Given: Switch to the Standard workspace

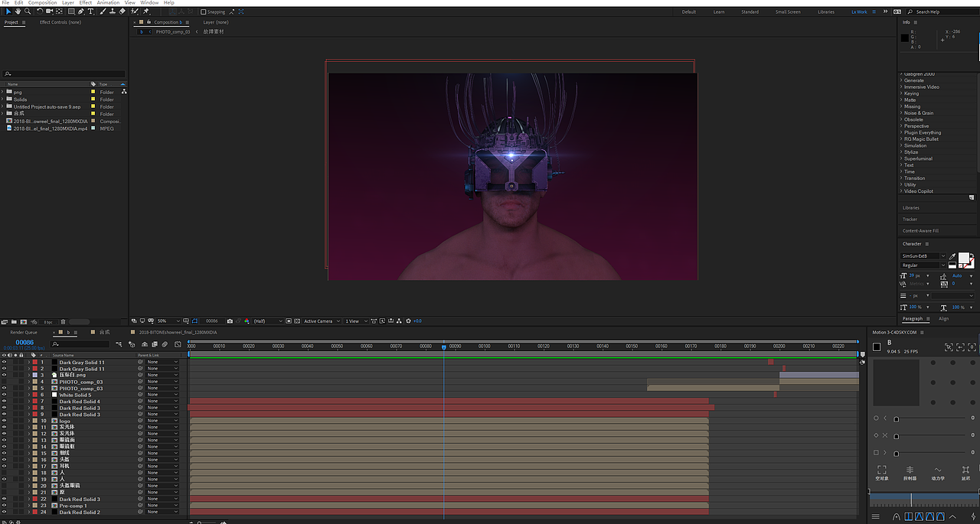Looking at the screenshot, I should [750, 11].
